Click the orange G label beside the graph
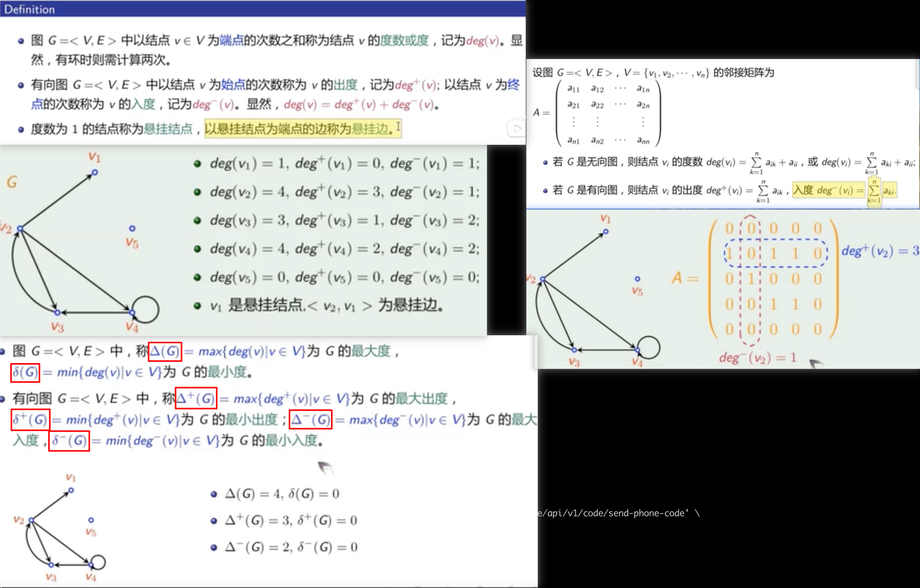 point(12,182)
